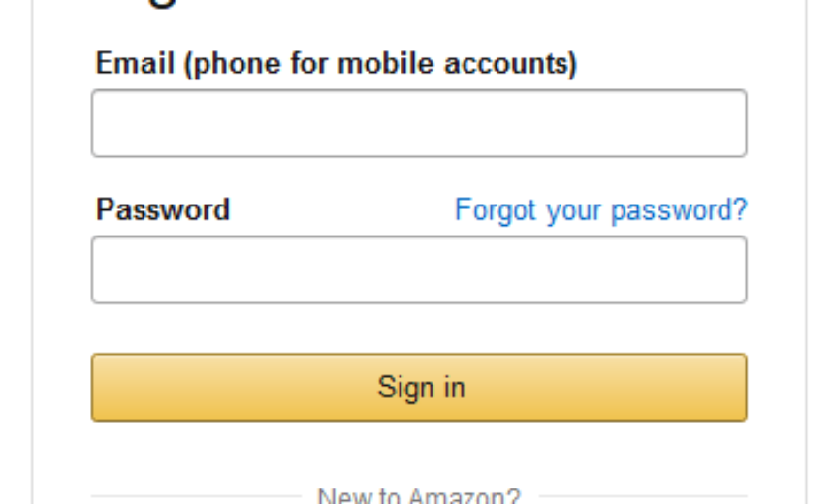Follow the blue password recovery link
834x504 pixels.
(x=601, y=210)
